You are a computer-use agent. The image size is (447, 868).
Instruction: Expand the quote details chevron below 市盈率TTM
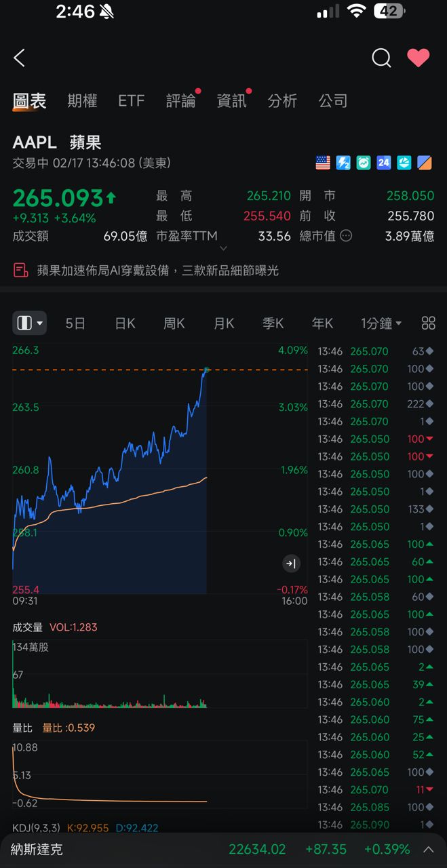tap(224, 250)
